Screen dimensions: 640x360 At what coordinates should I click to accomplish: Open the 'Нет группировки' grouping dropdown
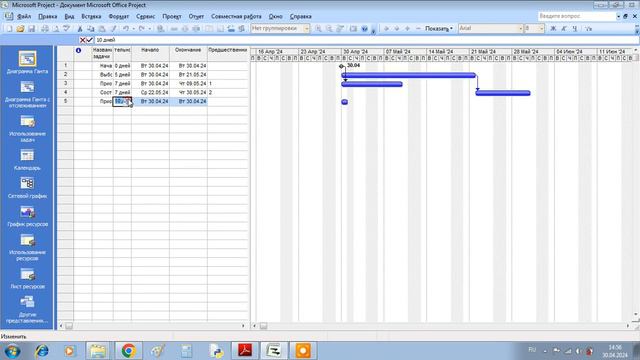click(307, 29)
